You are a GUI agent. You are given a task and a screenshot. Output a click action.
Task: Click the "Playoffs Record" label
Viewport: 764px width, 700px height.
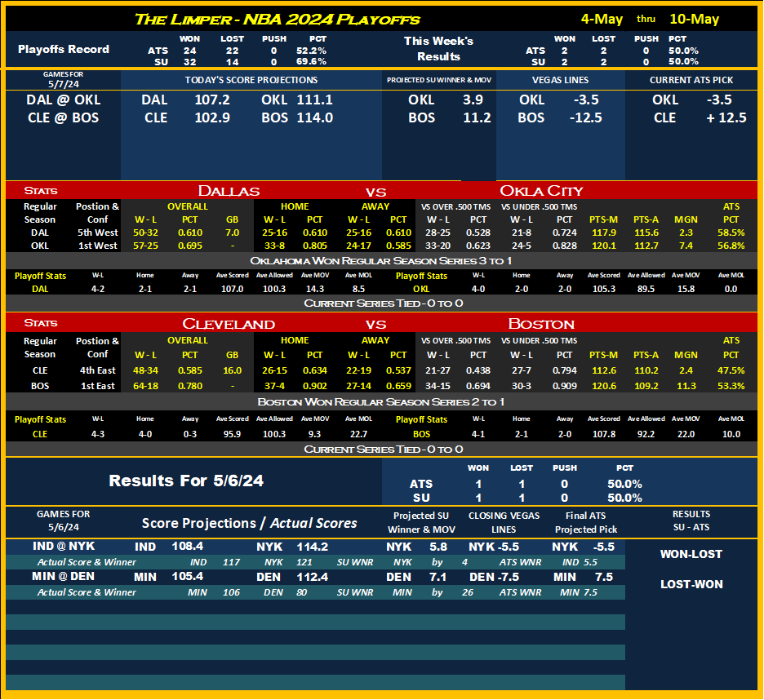point(64,49)
